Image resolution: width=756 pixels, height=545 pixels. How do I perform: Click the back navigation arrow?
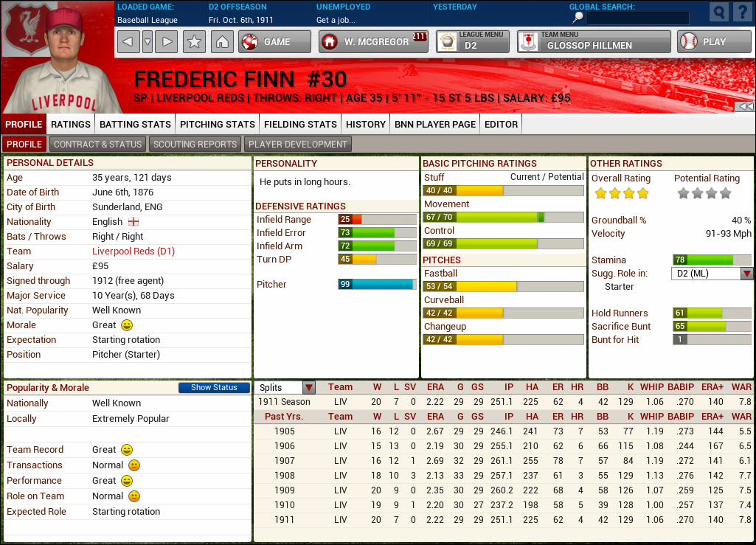pos(128,41)
